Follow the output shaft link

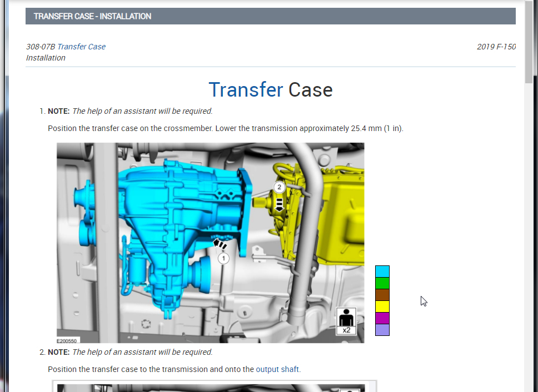[x=277, y=369]
